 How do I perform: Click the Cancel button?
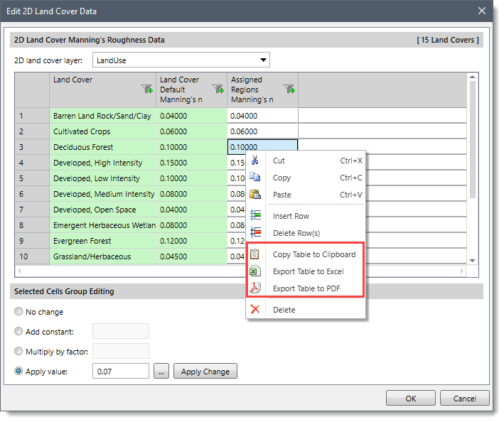[464, 399]
